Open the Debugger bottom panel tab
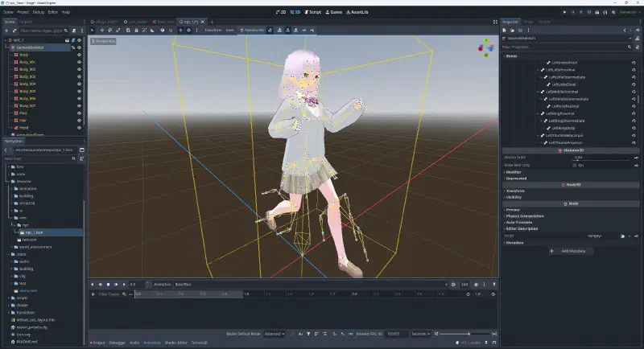644x349 pixels. [x=117, y=343]
